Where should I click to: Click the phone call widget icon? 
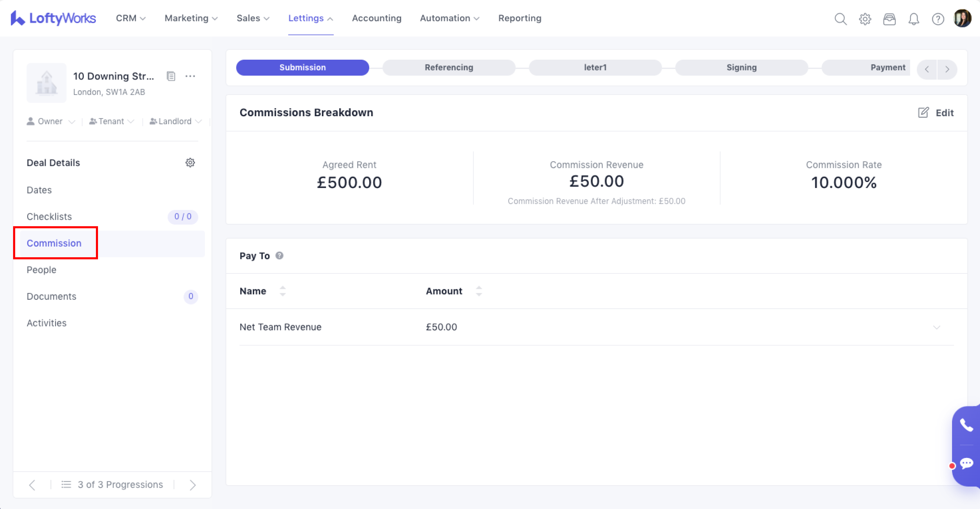click(x=966, y=425)
